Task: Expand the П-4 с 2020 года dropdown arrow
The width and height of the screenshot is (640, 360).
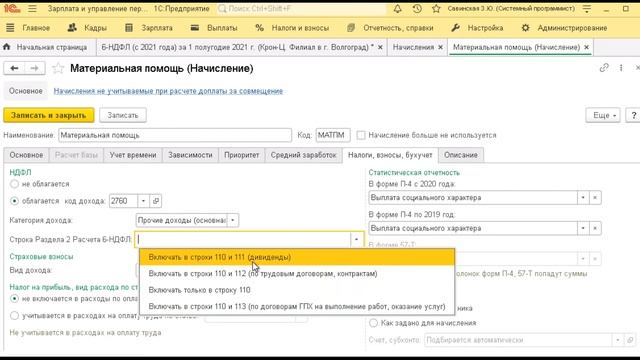Action: 583,198
